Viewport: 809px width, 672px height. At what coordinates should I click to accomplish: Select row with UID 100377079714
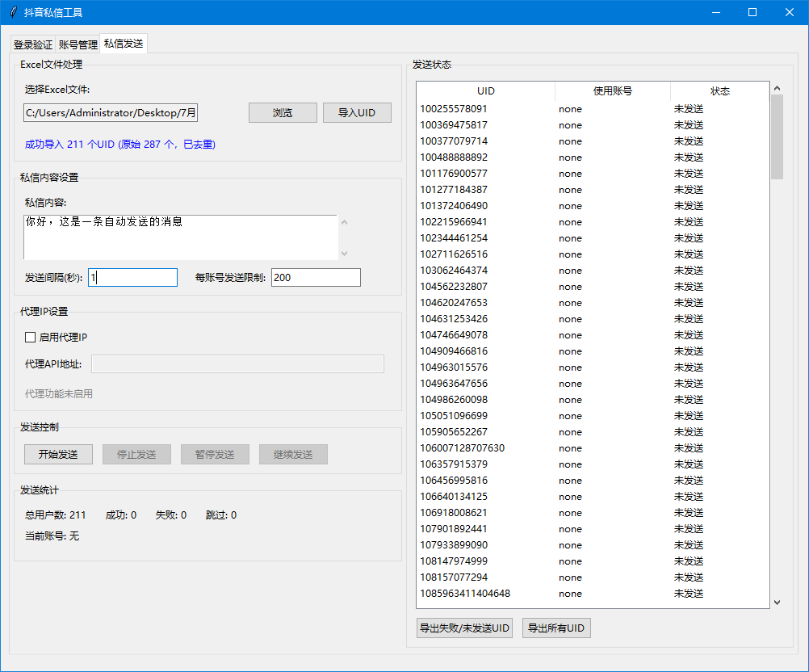[x=593, y=141]
